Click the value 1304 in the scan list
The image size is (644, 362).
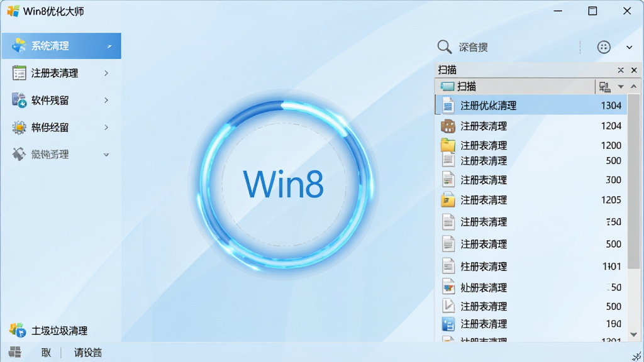611,106
